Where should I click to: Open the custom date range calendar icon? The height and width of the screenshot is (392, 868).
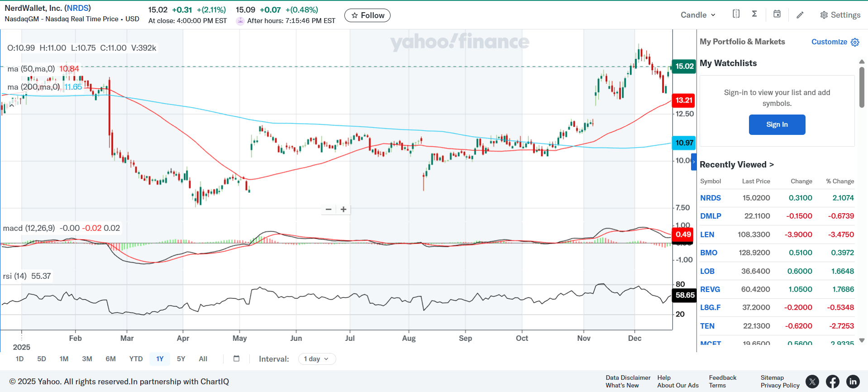point(236,359)
